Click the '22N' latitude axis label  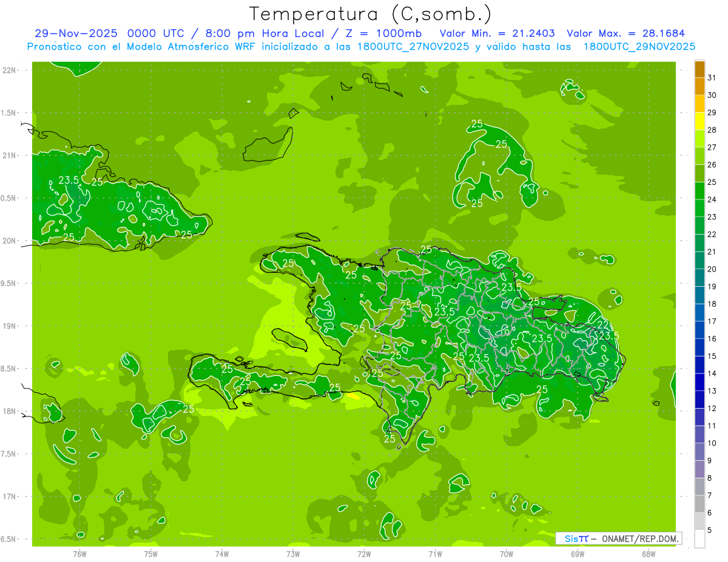point(10,70)
